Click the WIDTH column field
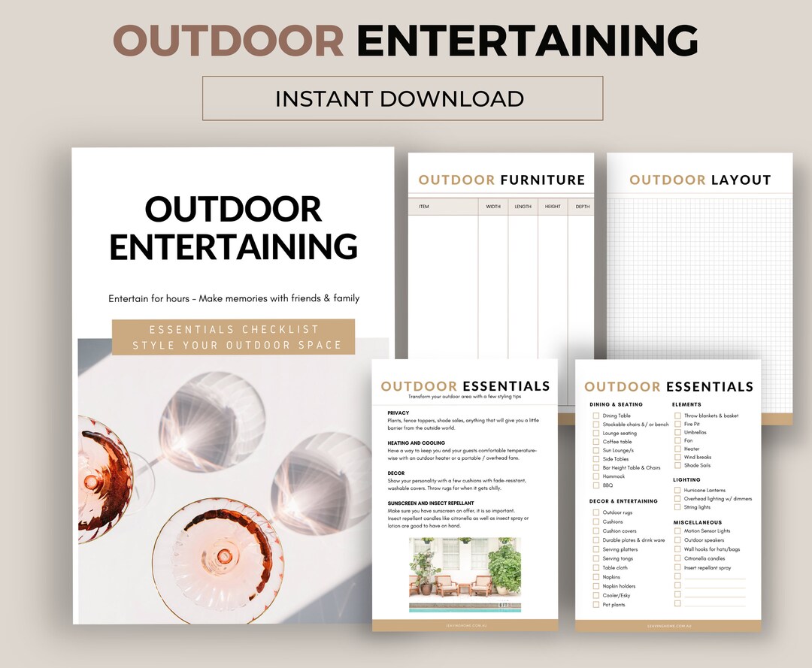This screenshot has width=812, height=668. coord(493,206)
